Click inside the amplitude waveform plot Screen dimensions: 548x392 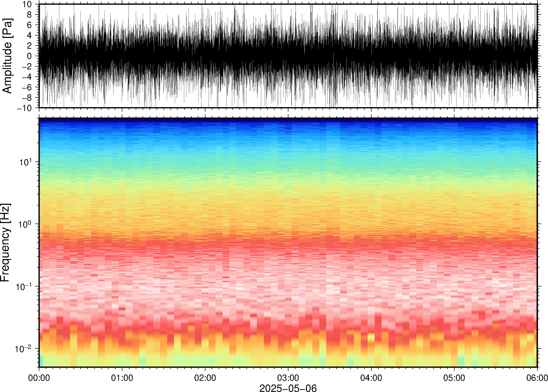click(288, 56)
